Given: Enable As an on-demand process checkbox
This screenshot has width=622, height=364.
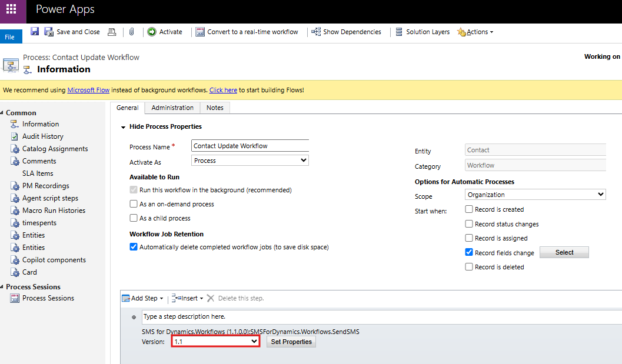Looking at the screenshot, I should tap(134, 204).
